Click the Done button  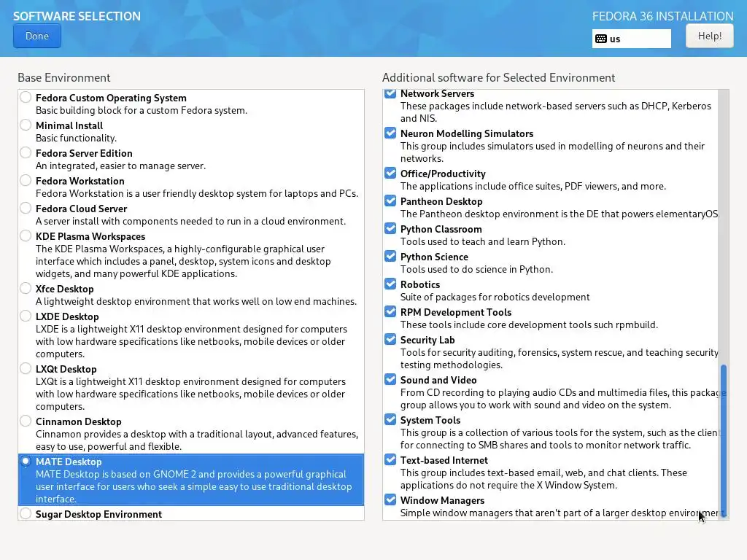pos(37,36)
